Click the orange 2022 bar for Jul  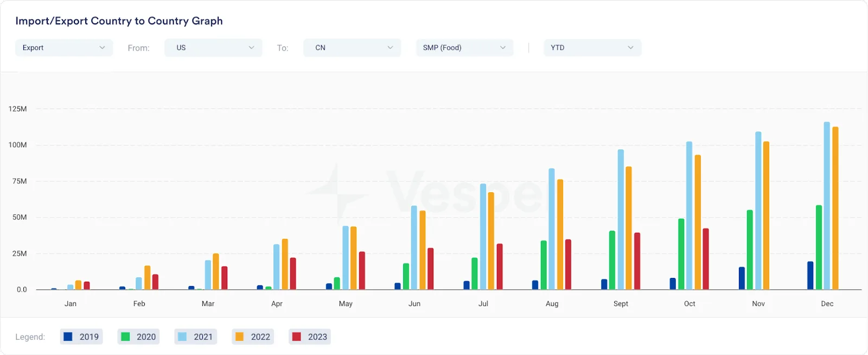point(491,241)
